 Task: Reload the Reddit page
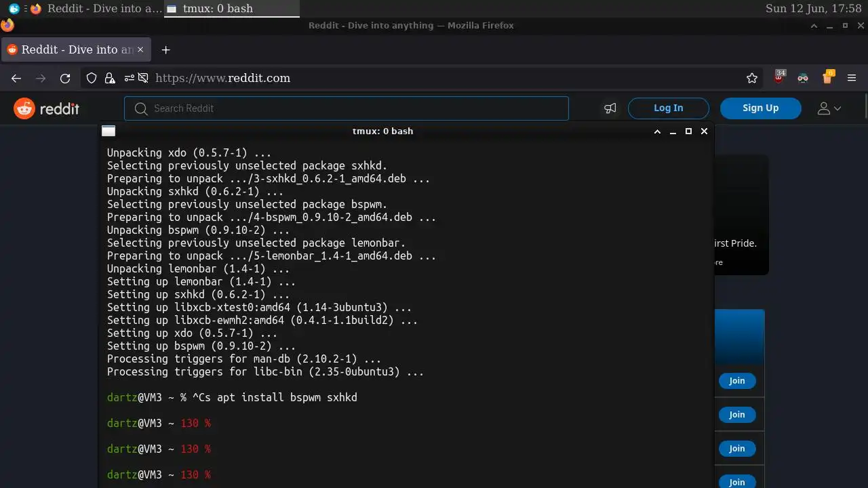pos(65,79)
